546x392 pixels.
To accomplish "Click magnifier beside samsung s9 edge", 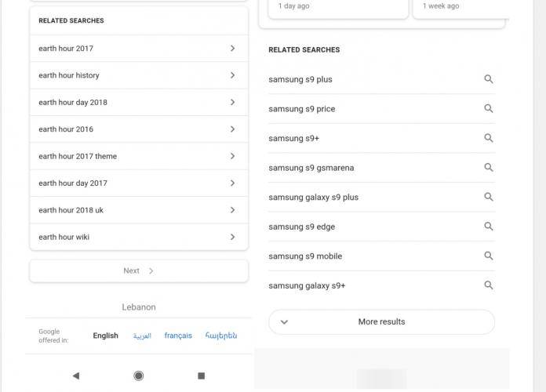I will tap(489, 227).
